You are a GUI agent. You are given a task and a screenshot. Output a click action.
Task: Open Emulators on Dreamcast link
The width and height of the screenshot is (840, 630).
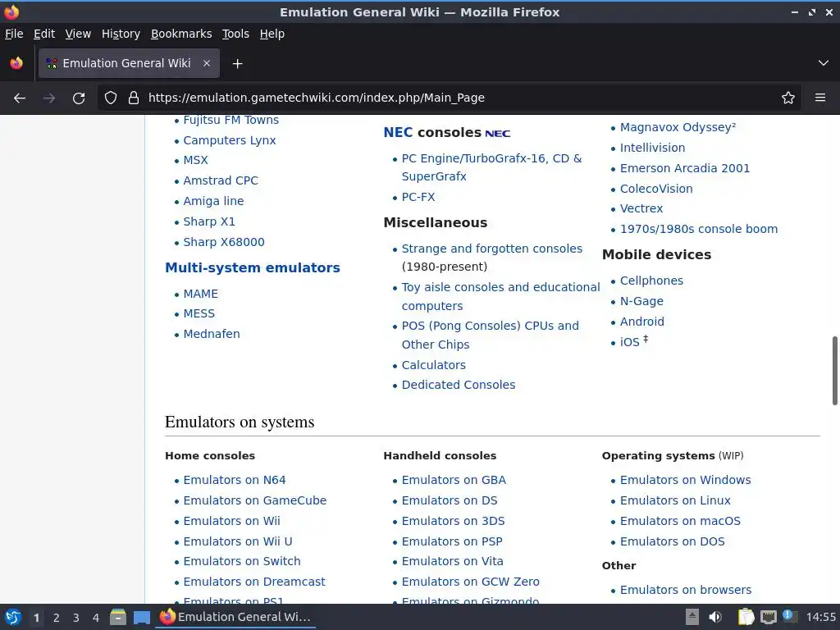254,582
